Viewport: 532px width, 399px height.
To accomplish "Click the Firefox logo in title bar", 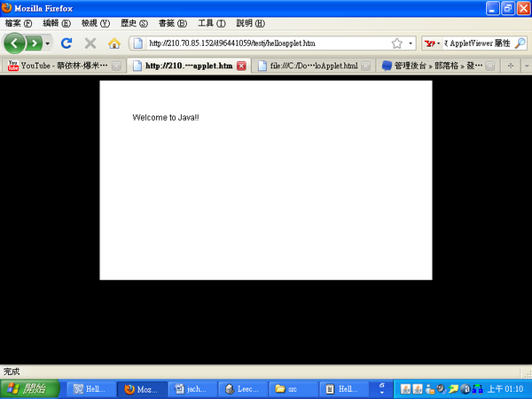I will pyautogui.click(x=6, y=7).
